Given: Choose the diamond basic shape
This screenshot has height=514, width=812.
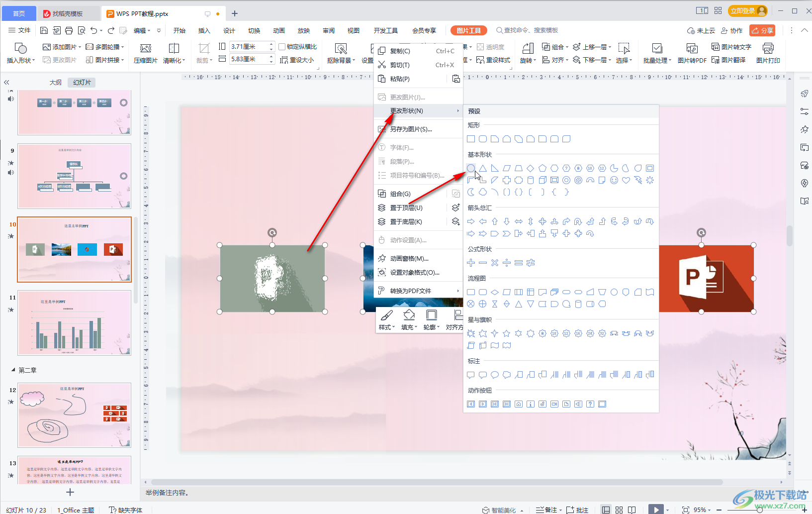Looking at the screenshot, I should pos(531,168).
